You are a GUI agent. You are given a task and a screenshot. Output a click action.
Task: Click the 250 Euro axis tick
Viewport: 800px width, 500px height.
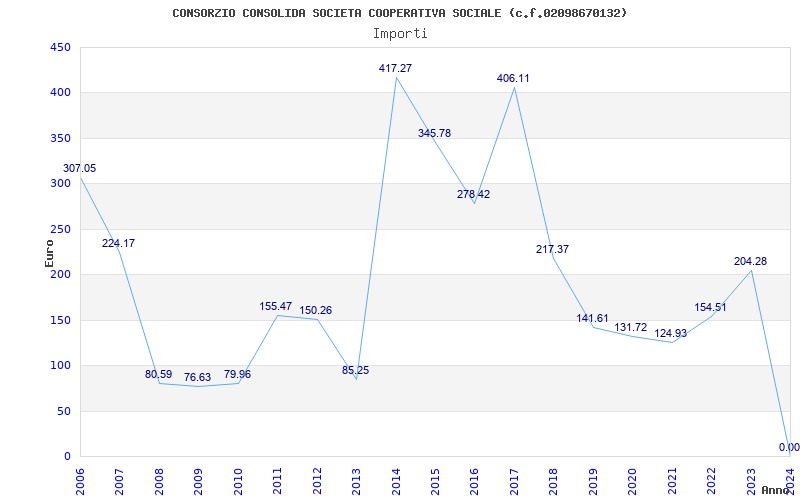(59, 229)
